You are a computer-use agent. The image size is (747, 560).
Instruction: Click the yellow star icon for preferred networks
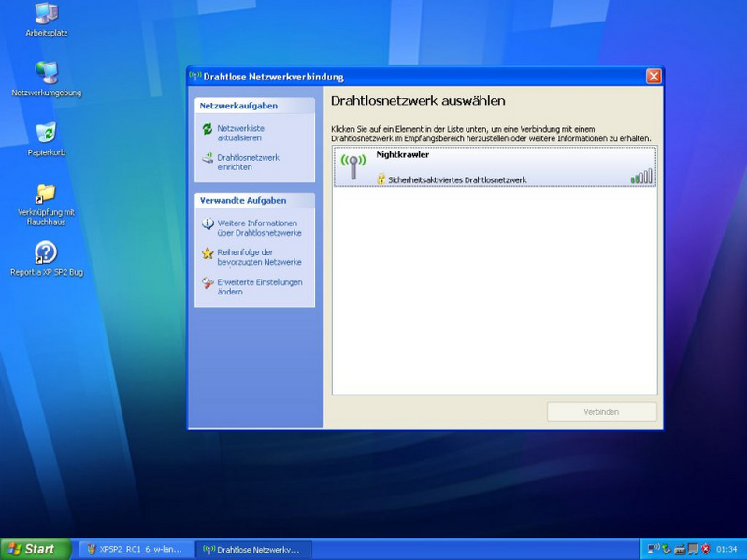tap(208, 253)
